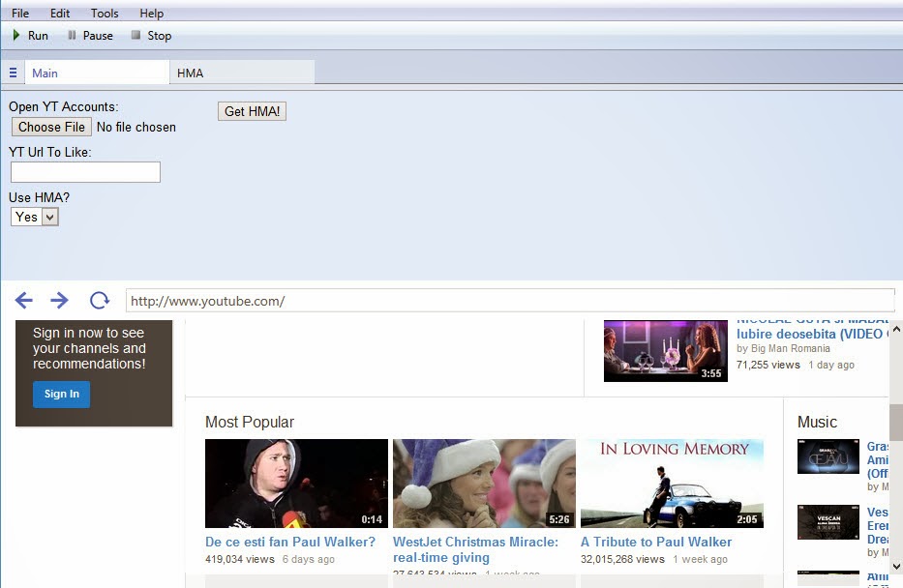Viewport: 903px width, 588px height.
Task: Click the Pause icon in toolbar
Action: click(x=72, y=35)
